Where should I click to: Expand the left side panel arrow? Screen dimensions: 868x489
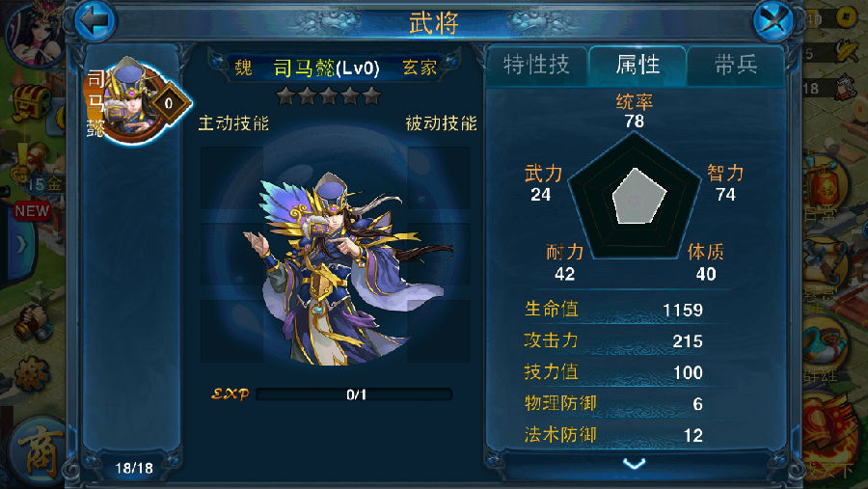20,244
